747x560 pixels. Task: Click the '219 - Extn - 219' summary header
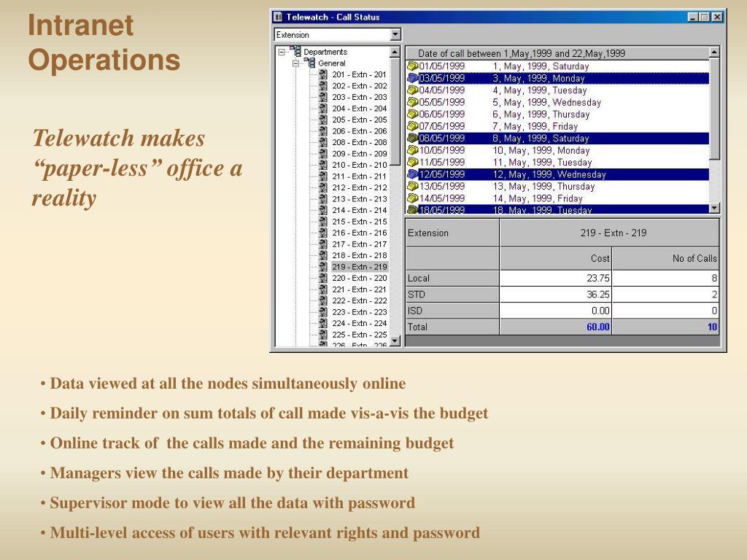pos(609,233)
